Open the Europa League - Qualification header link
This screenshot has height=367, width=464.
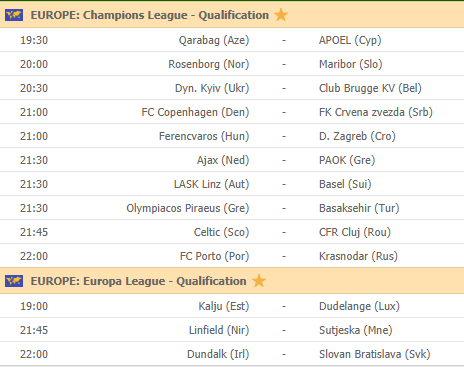(x=138, y=281)
